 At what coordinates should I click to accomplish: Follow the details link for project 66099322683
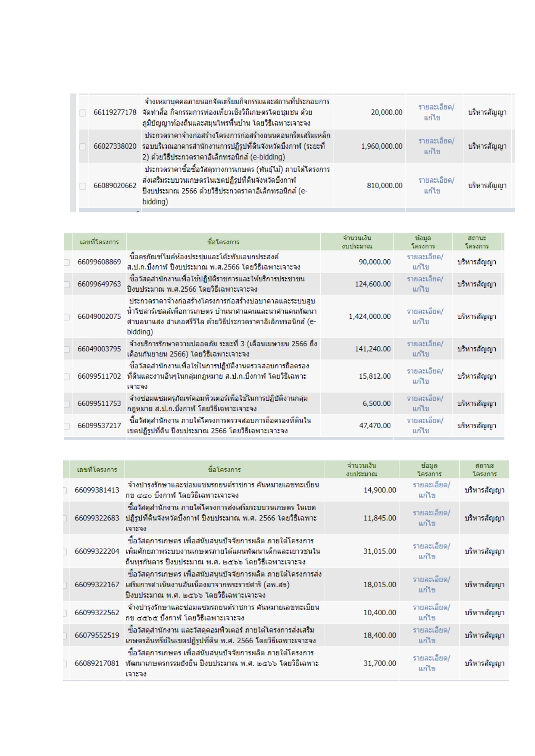(x=431, y=518)
